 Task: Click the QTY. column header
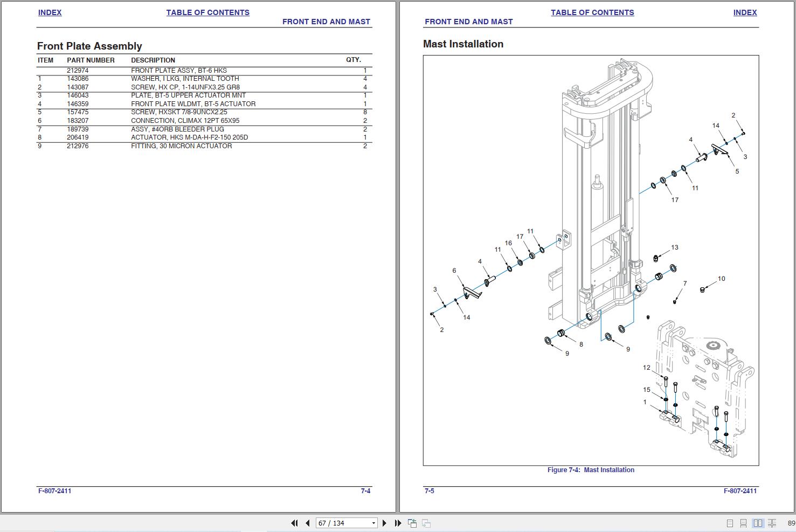pos(354,60)
